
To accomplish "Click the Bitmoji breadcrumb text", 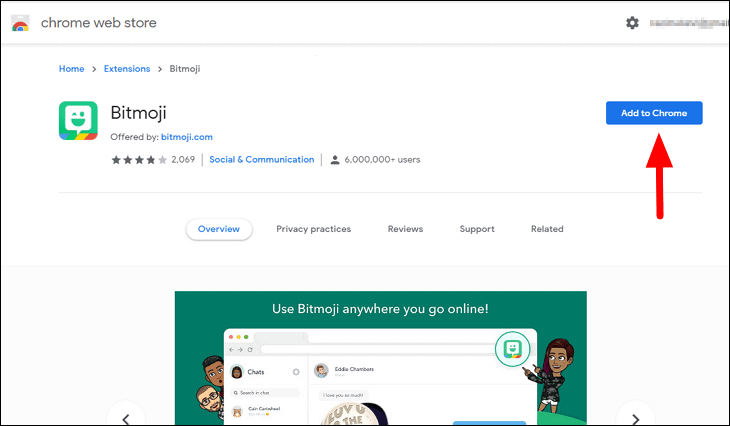I will tap(185, 69).
